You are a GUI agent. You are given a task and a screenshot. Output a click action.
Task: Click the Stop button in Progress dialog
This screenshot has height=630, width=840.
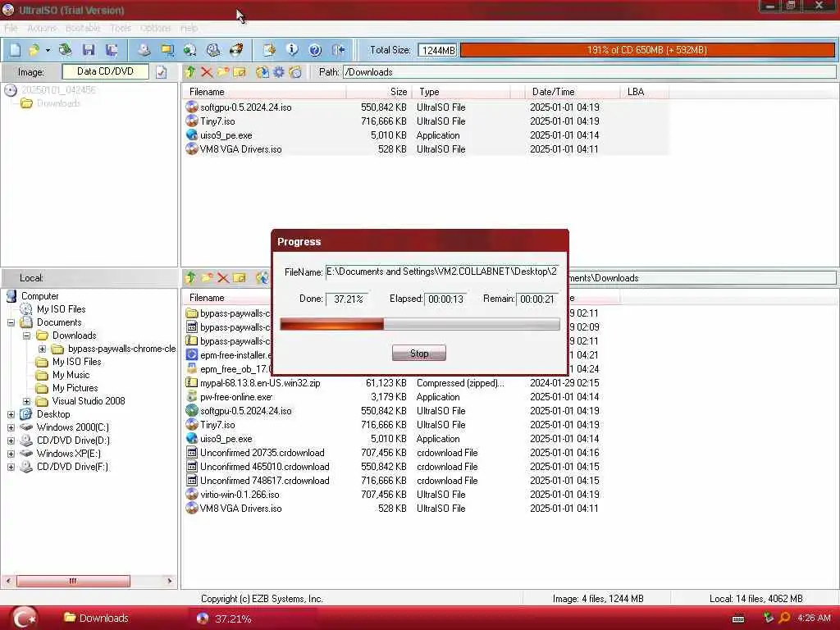click(x=419, y=353)
